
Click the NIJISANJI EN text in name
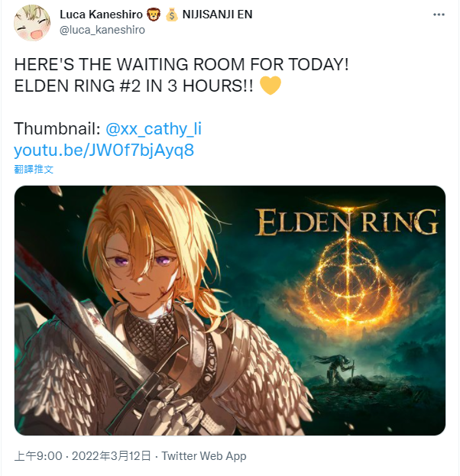(x=218, y=15)
